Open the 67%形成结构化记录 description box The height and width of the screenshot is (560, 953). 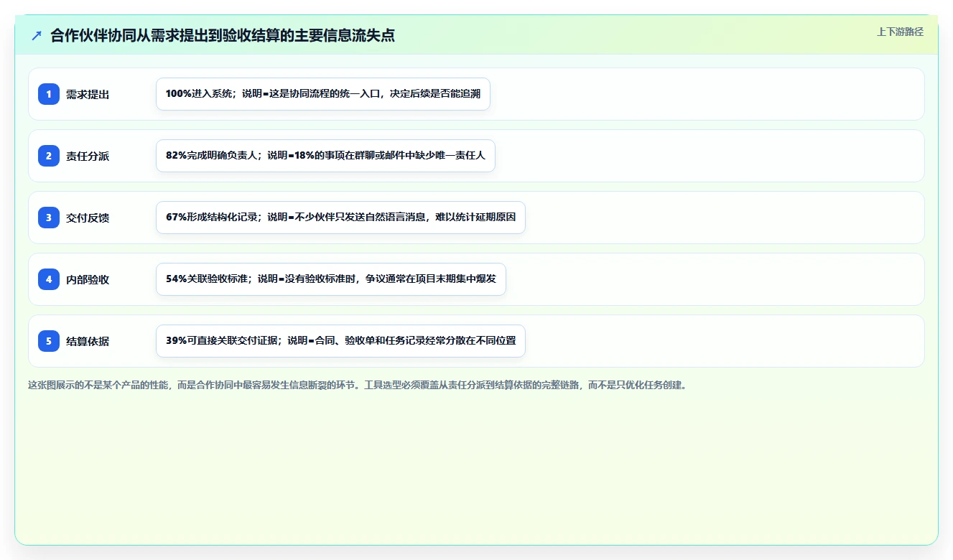click(340, 218)
